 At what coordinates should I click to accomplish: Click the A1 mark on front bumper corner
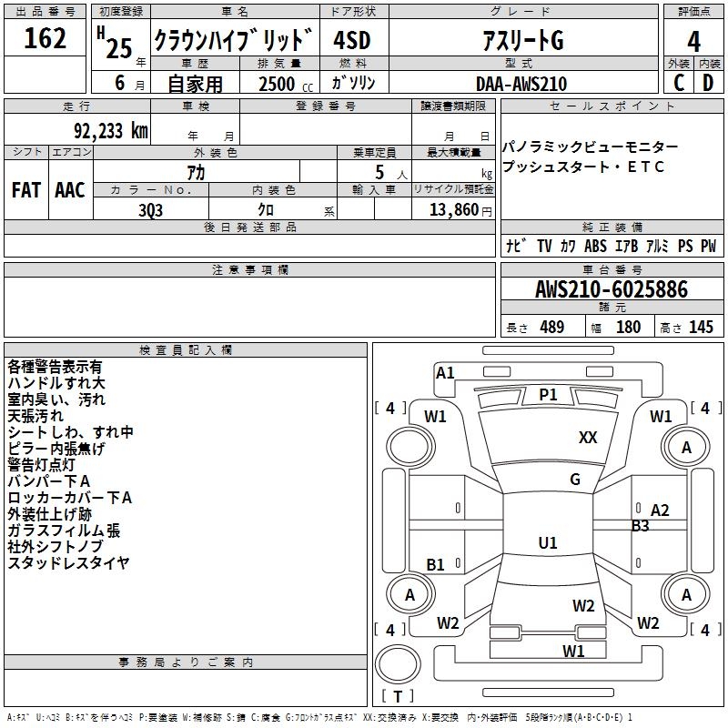445,372
